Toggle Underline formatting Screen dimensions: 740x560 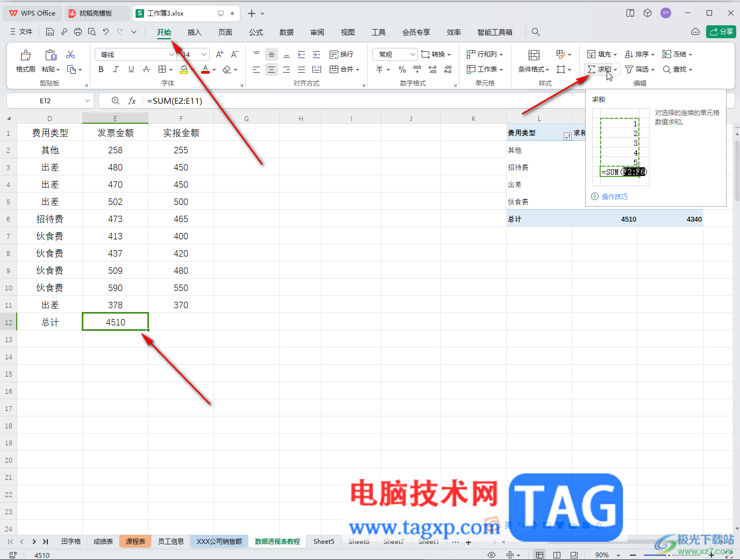(131, 69)
